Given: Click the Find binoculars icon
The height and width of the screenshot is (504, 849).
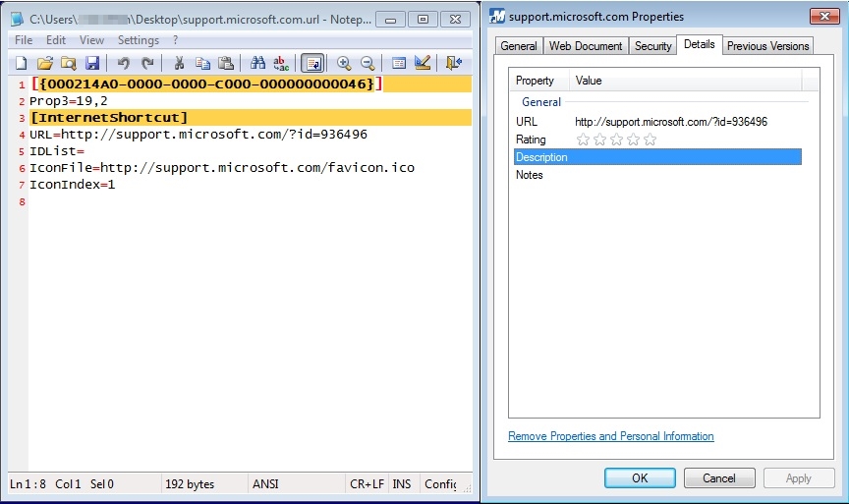Looking at the screenshot, I should [x=257, y=63].
